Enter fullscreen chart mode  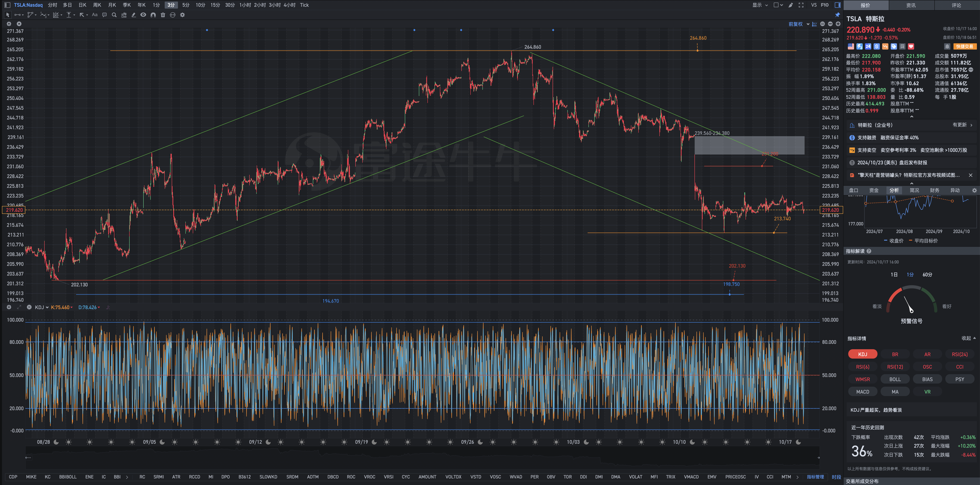point(801,5)
